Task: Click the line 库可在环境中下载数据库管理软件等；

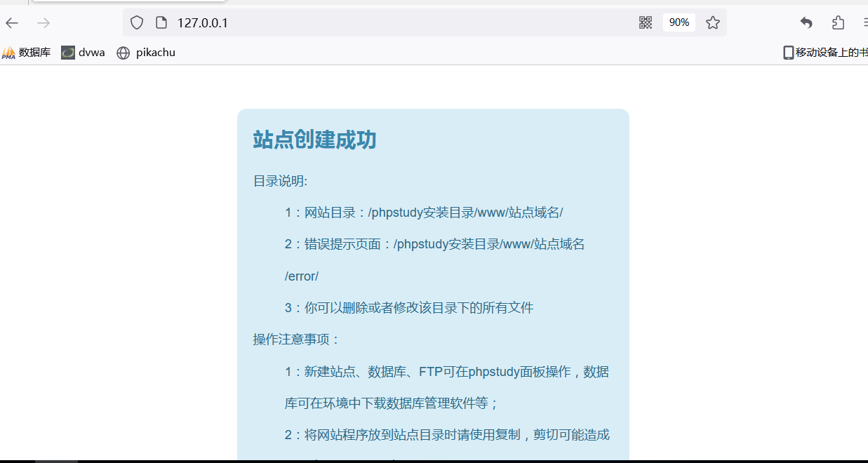Action: point(392,403)
